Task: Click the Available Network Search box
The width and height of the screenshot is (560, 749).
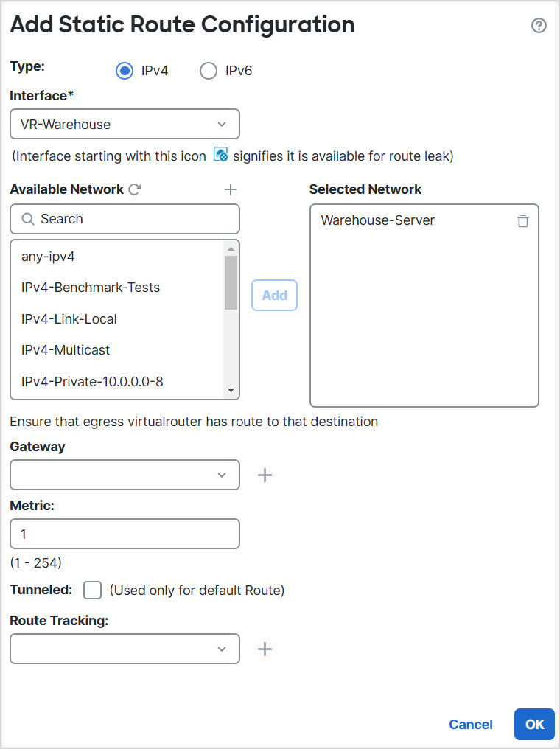Action: coord(133,219)
